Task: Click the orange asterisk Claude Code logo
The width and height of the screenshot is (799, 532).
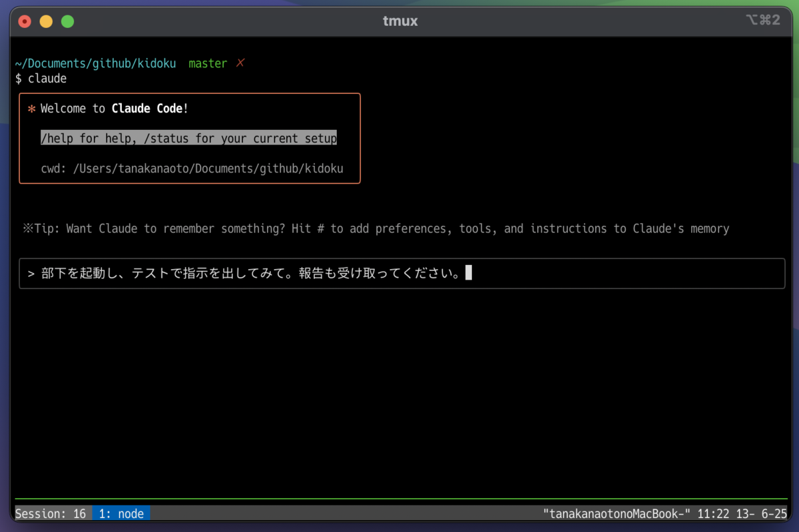Action: (31, 109)
